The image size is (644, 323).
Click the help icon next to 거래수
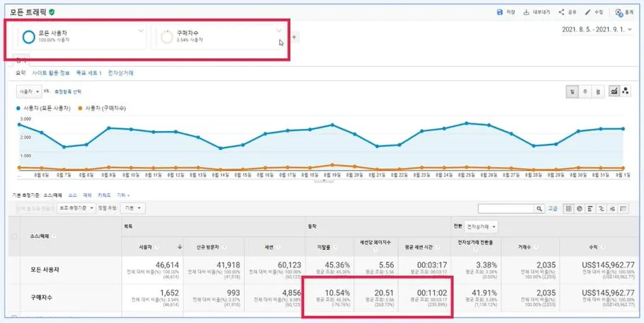[x=536, y=247]
